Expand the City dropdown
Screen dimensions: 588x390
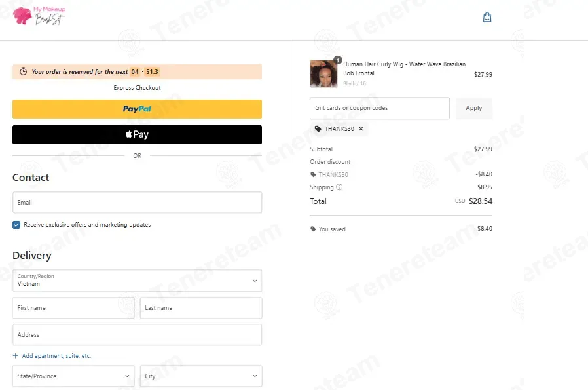[x=201, y=376]
